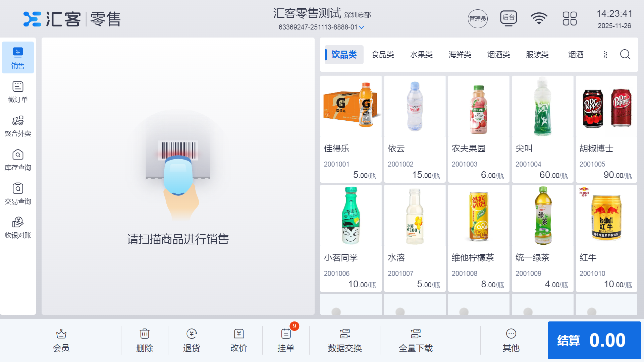644x362 pixels.
Task: Click the WiFi status icon
Action: click(539, 18)
